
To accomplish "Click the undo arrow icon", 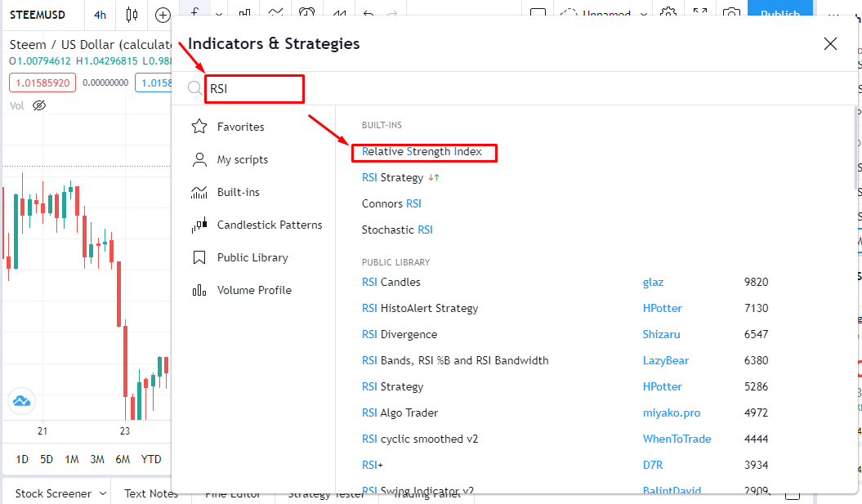I will coord(368,14).
